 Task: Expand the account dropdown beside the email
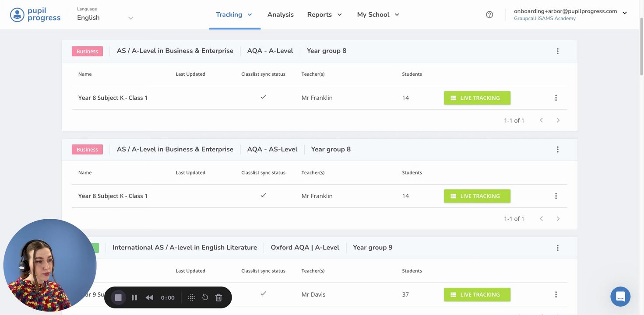point(625,13)
